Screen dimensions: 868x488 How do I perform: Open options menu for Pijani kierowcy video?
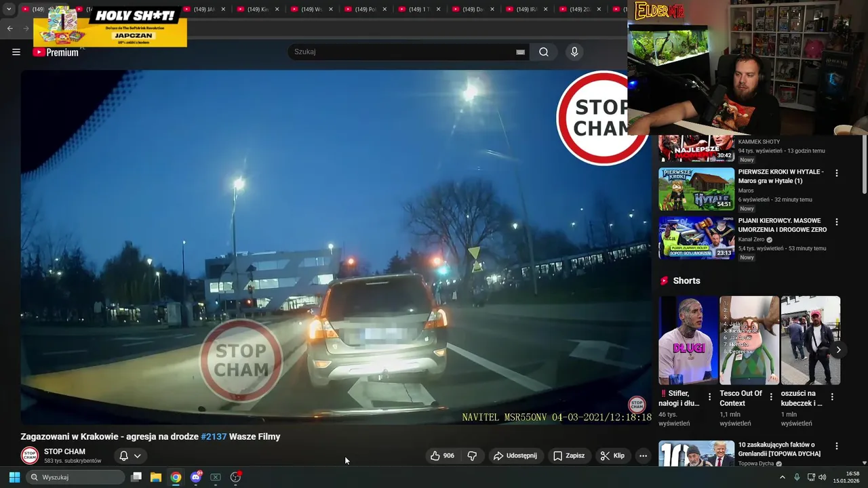click(x=836, y=222)
